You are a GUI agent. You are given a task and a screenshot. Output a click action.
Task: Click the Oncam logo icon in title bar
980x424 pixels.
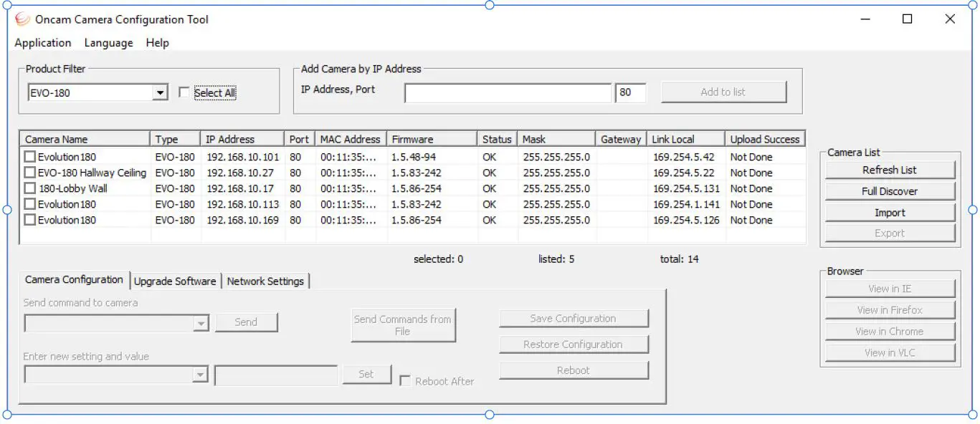[22, 19]
